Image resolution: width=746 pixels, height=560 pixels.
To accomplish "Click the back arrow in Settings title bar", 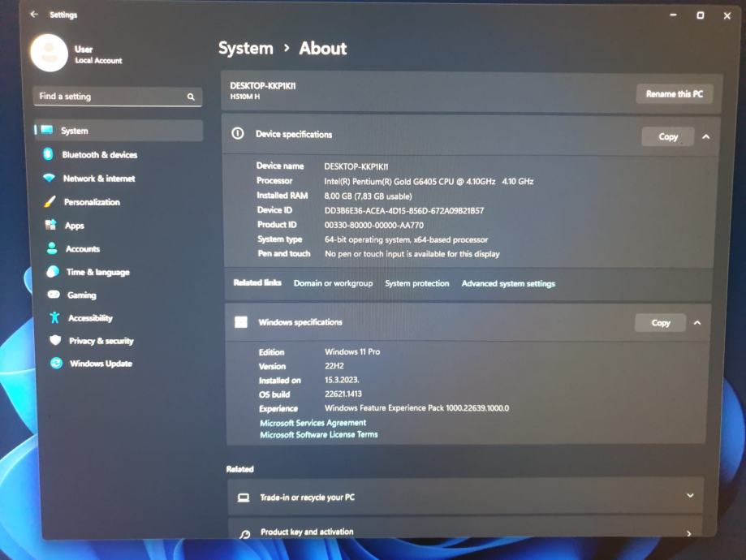I will click(x=34, y=15).
